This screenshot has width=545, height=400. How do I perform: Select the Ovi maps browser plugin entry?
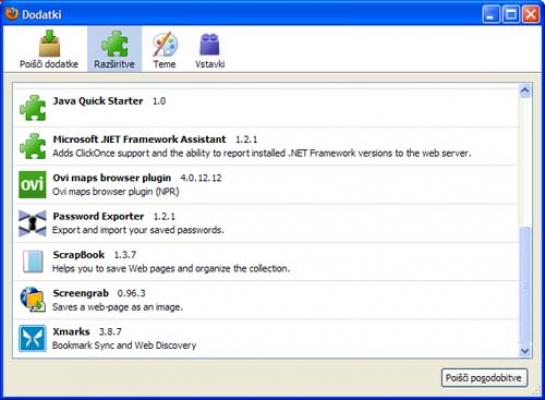(266, 185)
